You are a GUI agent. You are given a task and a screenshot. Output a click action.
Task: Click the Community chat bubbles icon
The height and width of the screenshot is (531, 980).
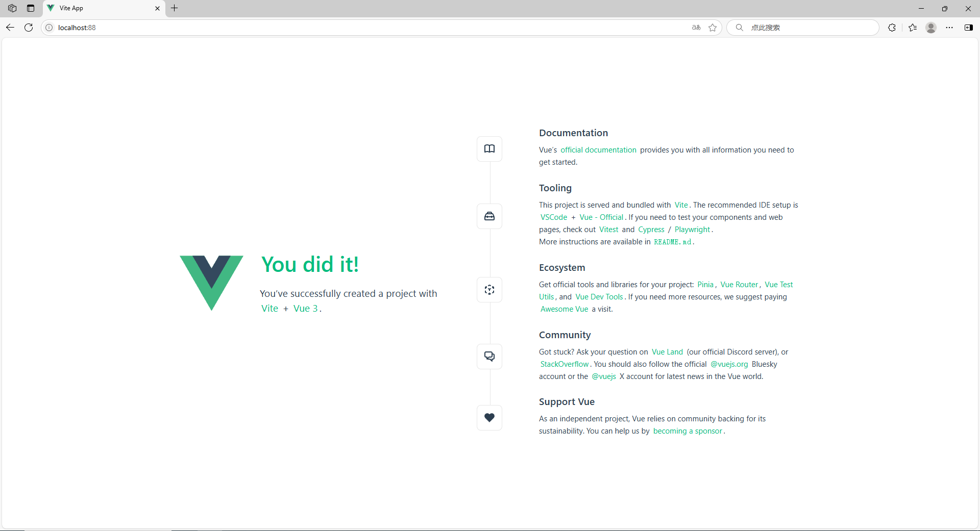coord(489,357)
